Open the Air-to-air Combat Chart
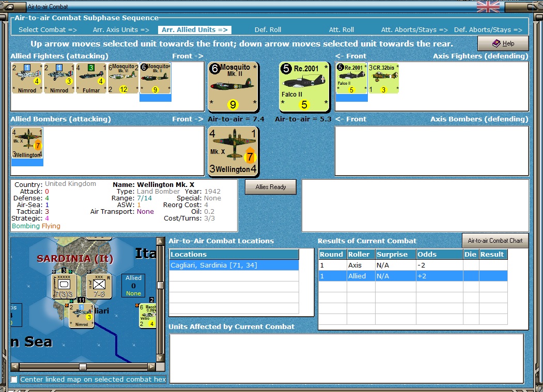 tap(495, 241)
